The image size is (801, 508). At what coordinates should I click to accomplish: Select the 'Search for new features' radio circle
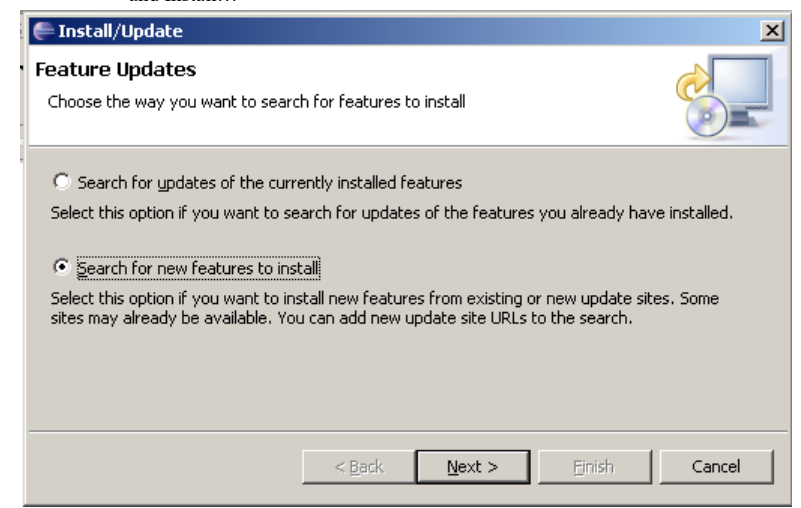(61, 267)
